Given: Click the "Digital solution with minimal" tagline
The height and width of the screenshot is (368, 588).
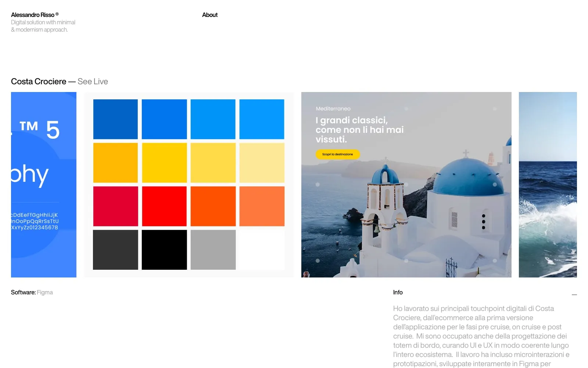Looking at the screenshot, I should point(43,22).
